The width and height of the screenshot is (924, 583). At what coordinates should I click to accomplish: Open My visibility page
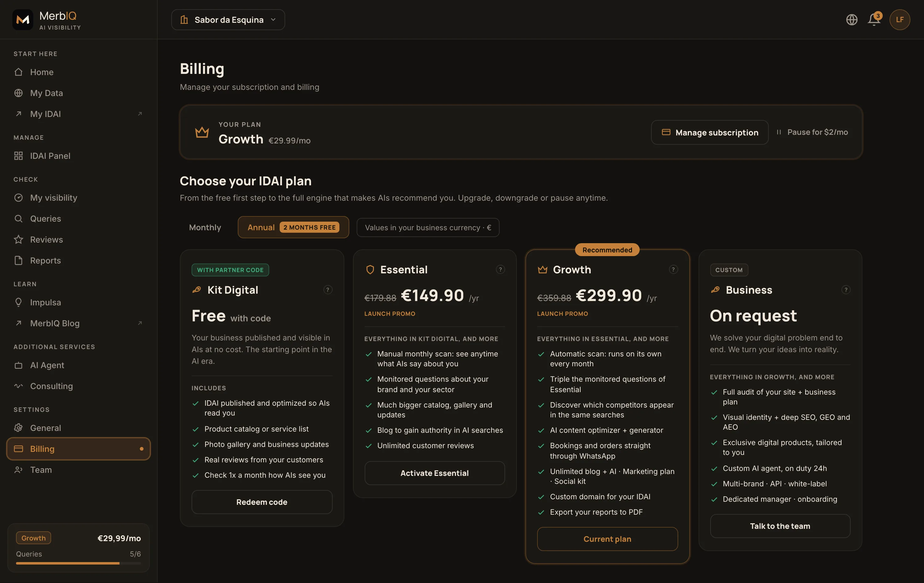tap(78, 198)
